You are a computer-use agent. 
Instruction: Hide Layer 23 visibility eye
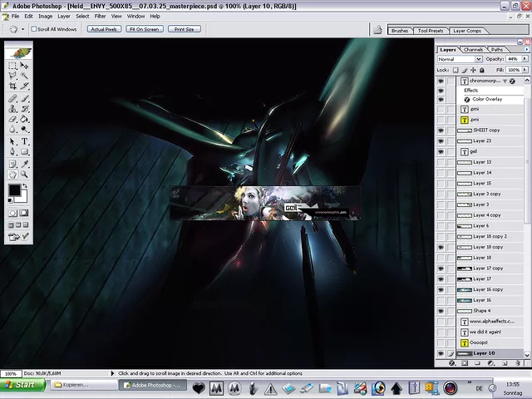point(441,140)
